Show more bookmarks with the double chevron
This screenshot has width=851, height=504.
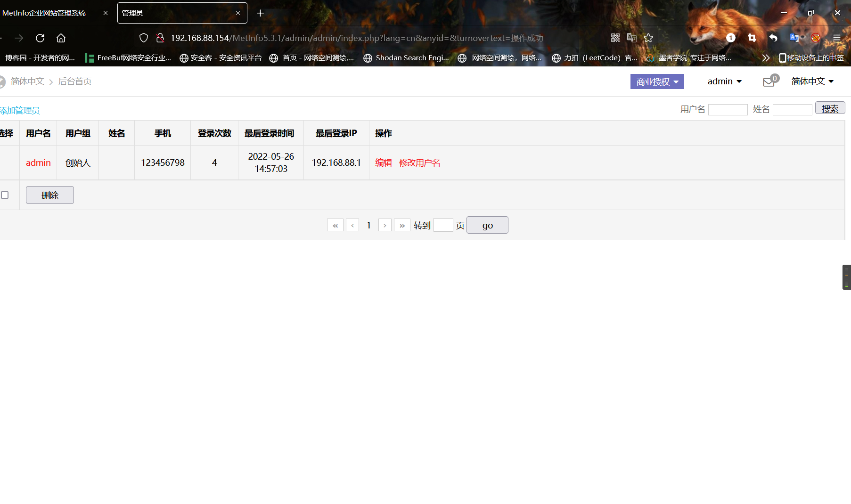(x=766, y=58)
